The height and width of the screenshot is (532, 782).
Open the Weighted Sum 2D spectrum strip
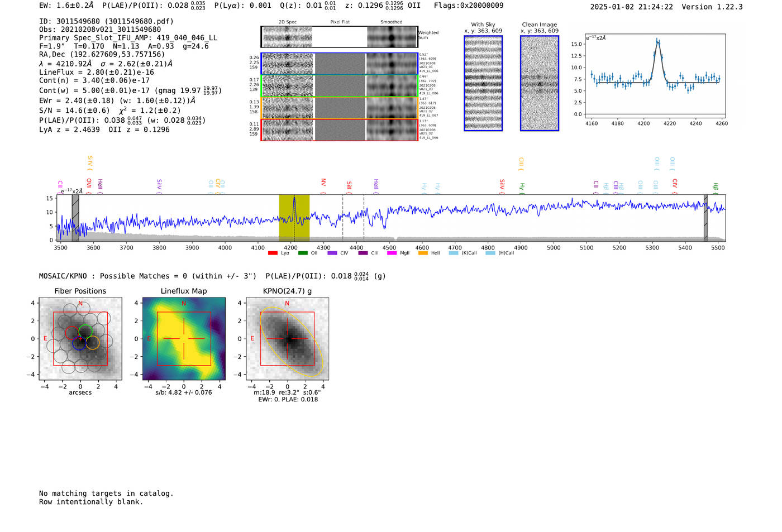(339, 37)
